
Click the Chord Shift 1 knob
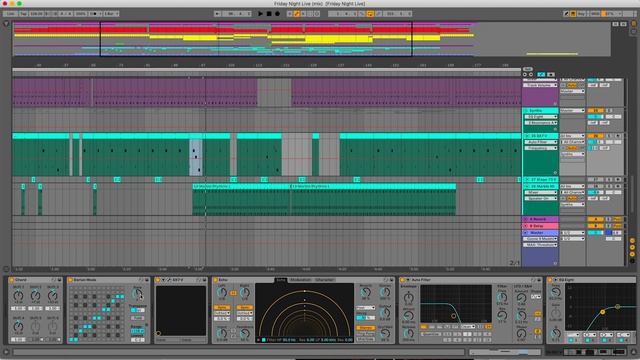[x=18, y=296]
